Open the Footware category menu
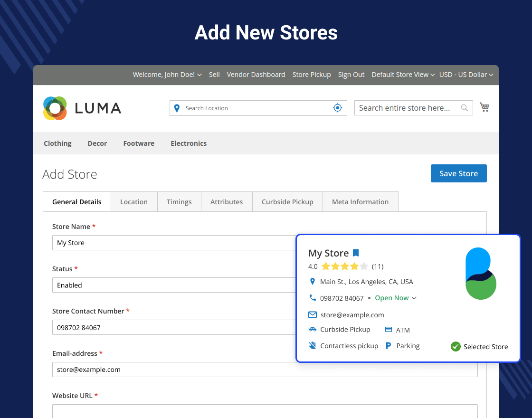The image size is (532, 418). (x=139, y=143)
